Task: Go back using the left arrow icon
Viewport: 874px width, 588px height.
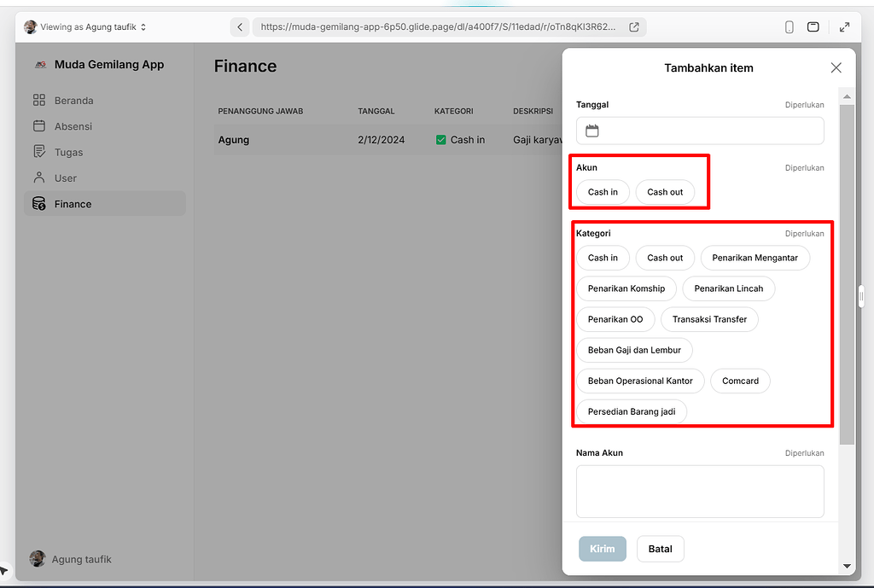Action: (x=240, y=26)
